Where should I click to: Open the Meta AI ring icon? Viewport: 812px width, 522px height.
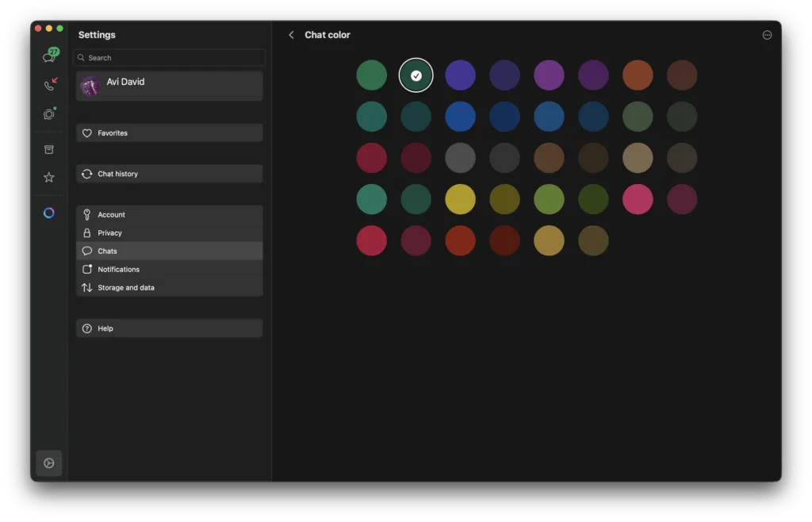pyautogui.click(x=48, y=213)
